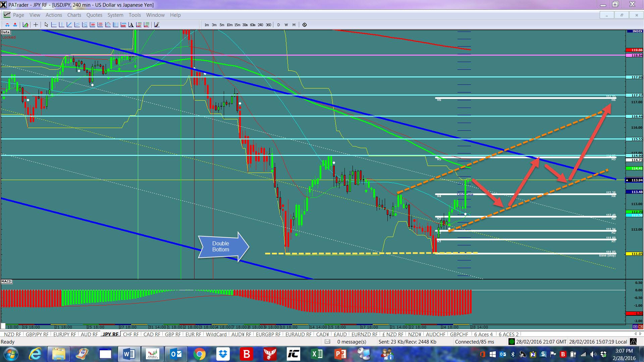Viewport: 644px width, 362px height.
Task: Click the messages envelope icon in status bar
Action: click(x=327, y=342)
